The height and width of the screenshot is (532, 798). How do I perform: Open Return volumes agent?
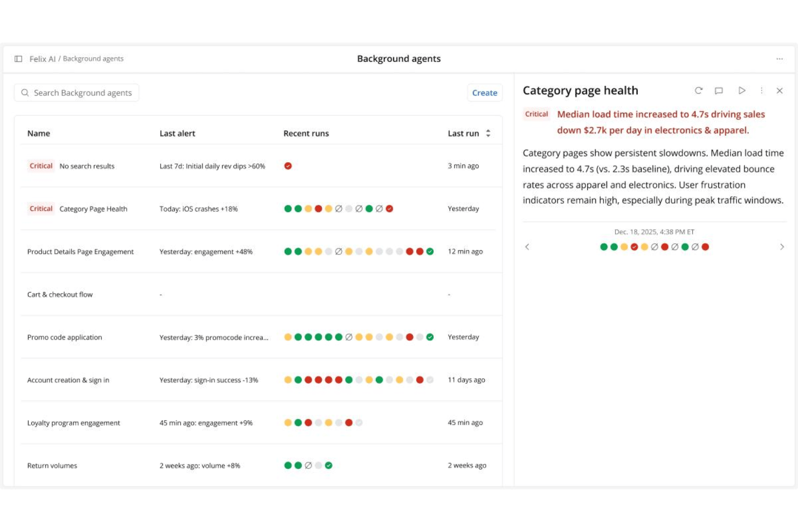click(x=52, y=466)
